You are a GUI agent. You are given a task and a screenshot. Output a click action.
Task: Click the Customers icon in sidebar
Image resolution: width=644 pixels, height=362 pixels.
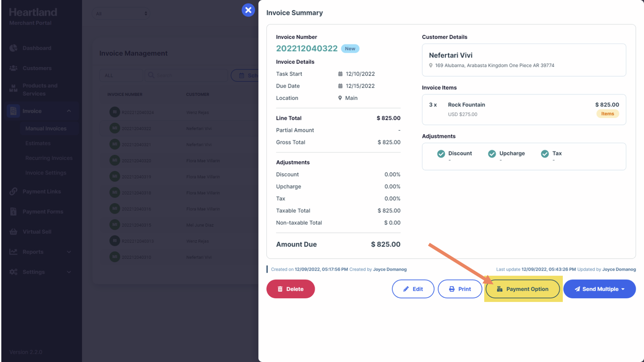pos(14,68)
